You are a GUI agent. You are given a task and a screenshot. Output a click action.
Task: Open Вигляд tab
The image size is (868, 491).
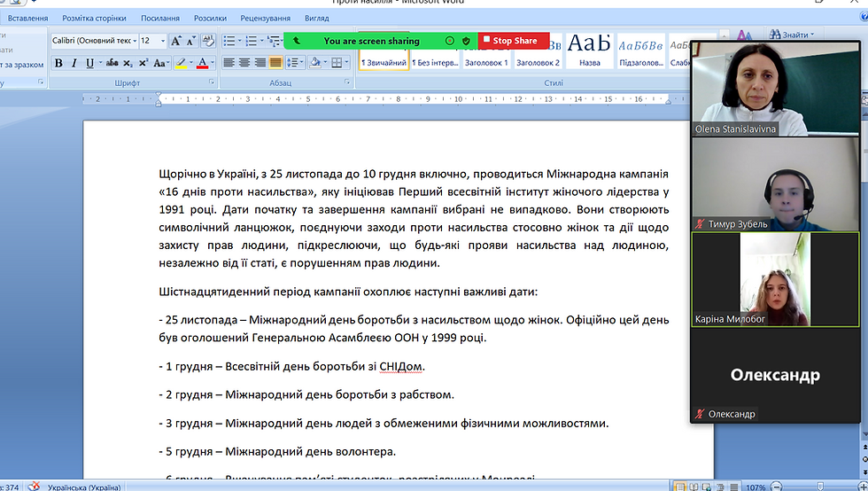pyautogui.click(x=317, y=18)
